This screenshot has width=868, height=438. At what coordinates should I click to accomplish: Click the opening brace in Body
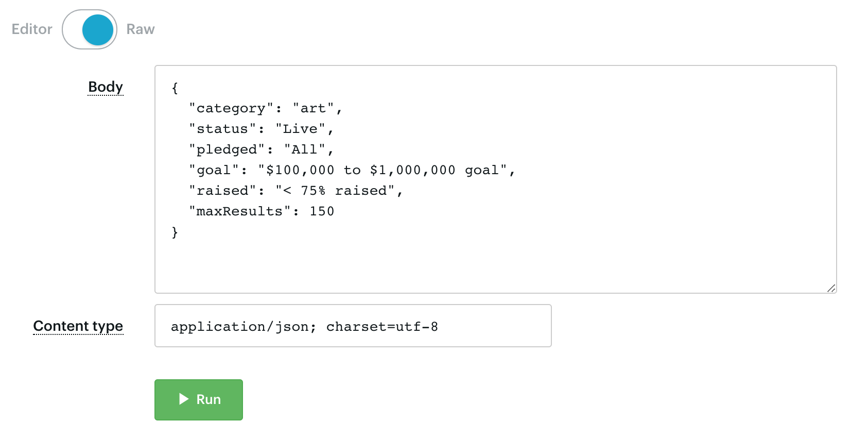(x=175, y=88)
